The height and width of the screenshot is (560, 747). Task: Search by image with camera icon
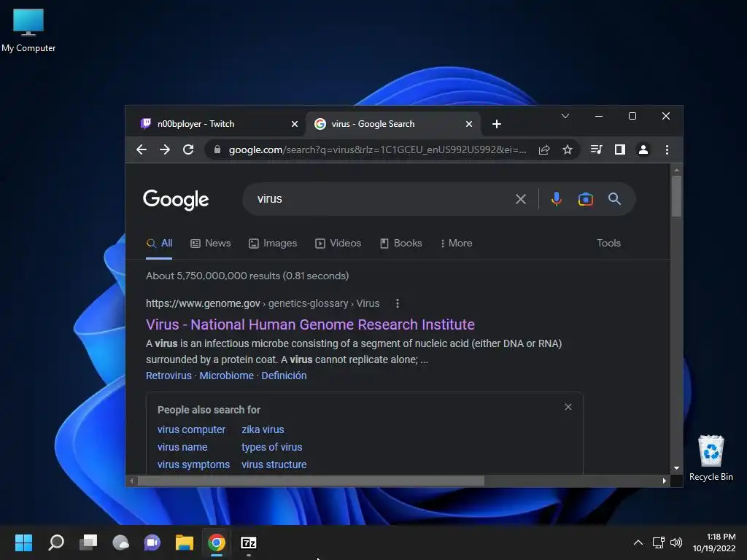[586, 199]
